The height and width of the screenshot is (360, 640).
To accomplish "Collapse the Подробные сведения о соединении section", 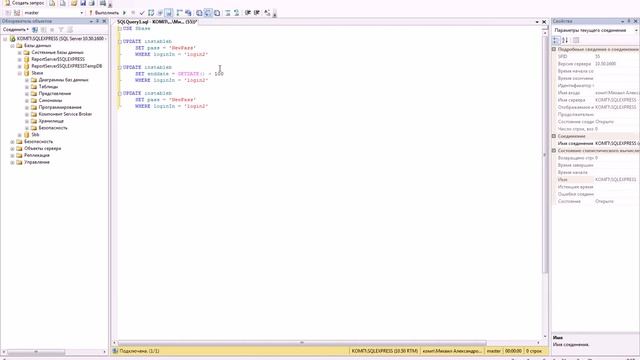I will click(x=554, y=49).
